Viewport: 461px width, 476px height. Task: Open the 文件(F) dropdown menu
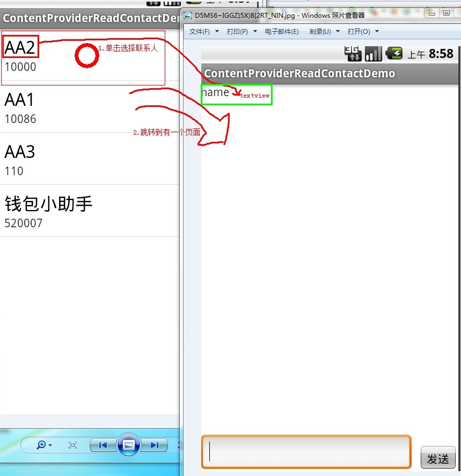point(204,32)
